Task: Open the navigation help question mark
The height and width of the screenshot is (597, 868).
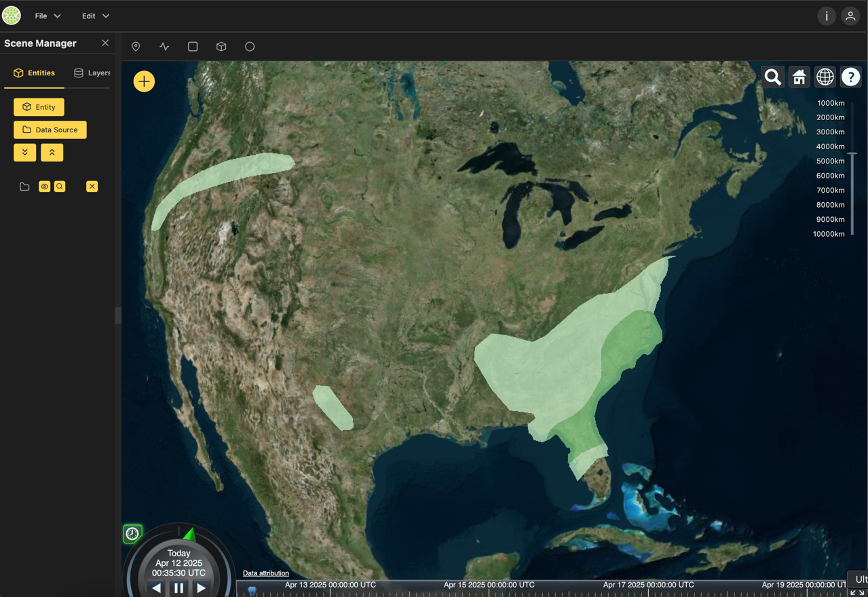Action: [x=850, y=77]
